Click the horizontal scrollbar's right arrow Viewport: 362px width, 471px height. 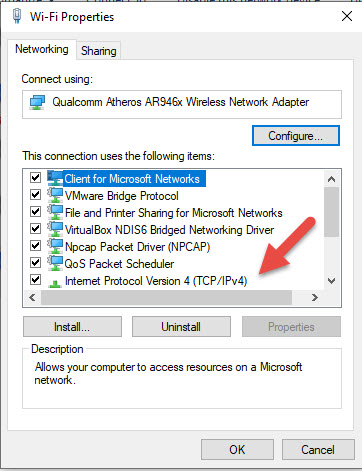[315, 297]
